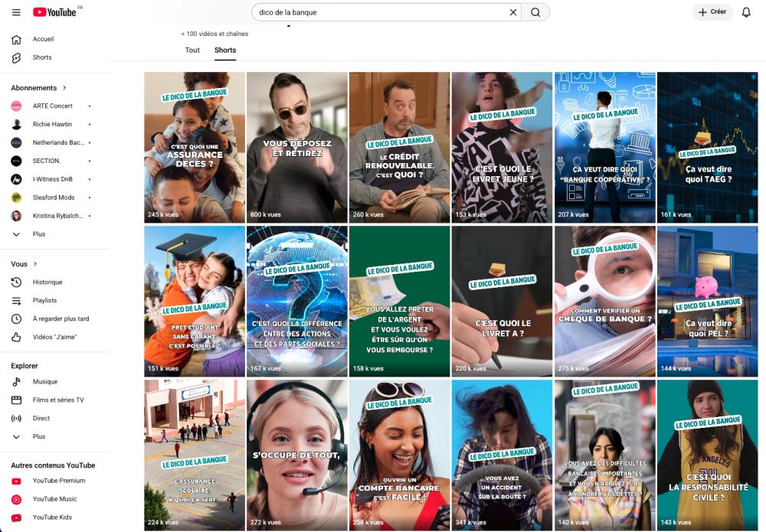
Task: Click the YouTube logo
Action: point(55,12)
